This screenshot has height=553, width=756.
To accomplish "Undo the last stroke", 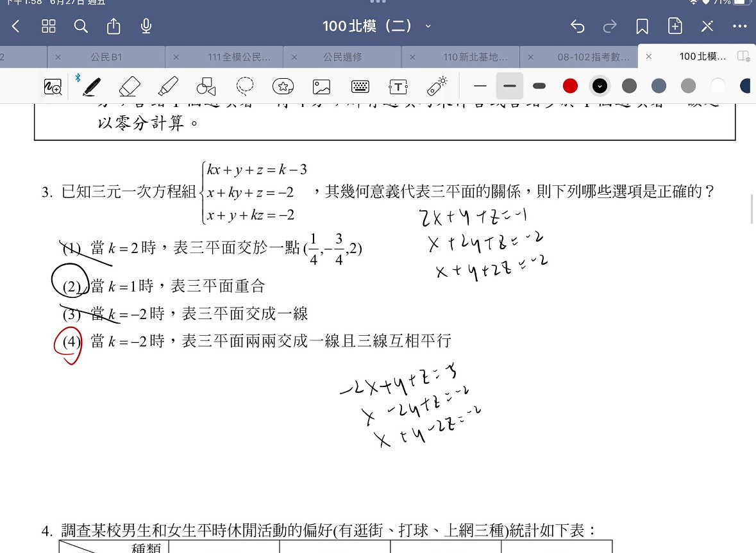I will pos(577,26).
